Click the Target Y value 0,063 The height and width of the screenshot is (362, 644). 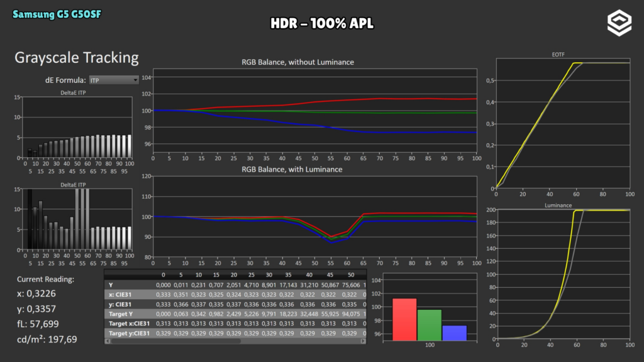coord(180,314)
